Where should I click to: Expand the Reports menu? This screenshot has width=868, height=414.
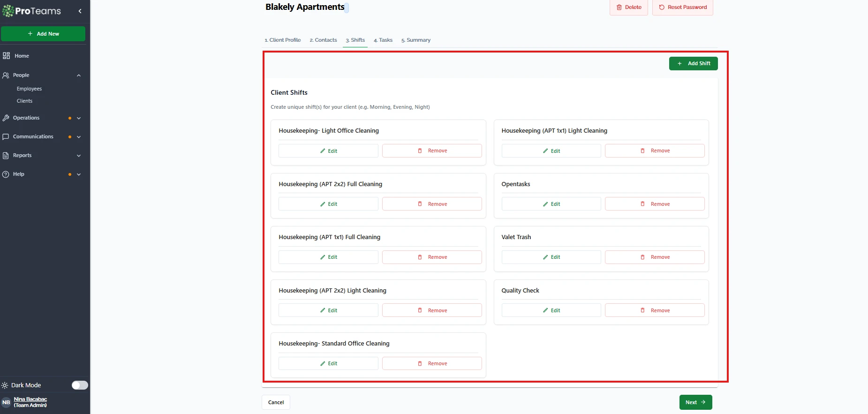coord(79,156)
